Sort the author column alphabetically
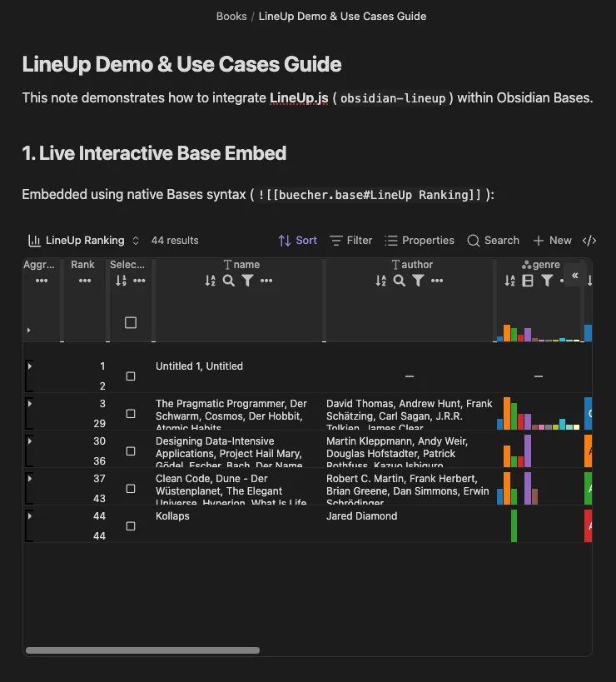This screenshot has height=682, width=616. coord(380,281)
